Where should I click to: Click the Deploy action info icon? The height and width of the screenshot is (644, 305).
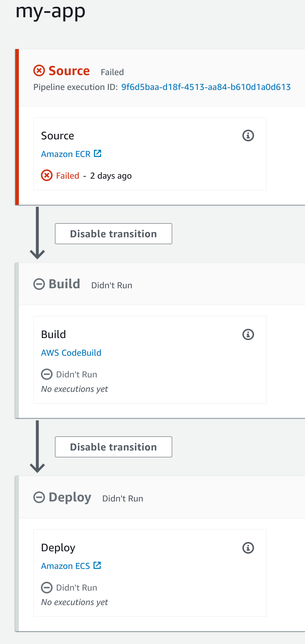point(248,548)
